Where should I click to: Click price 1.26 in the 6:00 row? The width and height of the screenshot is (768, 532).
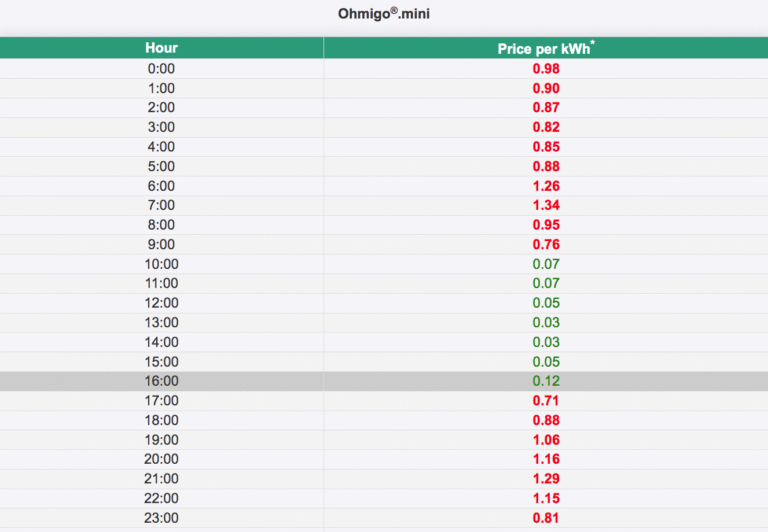point(546,186)
